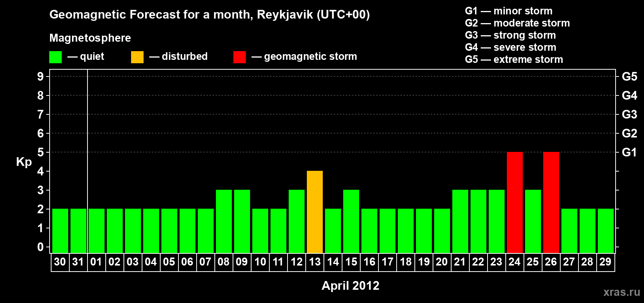
Task: Click the G2 label on the right axis
Action: [x=630, y=133]
